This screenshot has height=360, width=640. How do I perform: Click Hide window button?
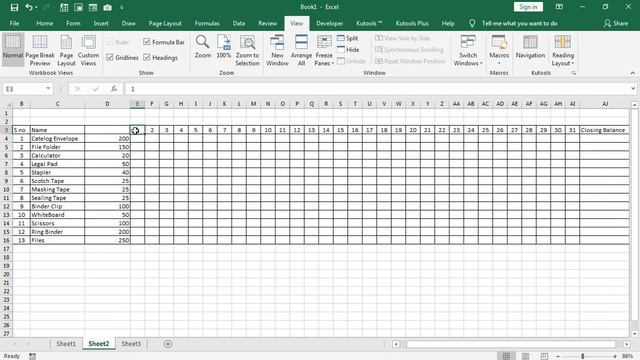tap(348, 49)
